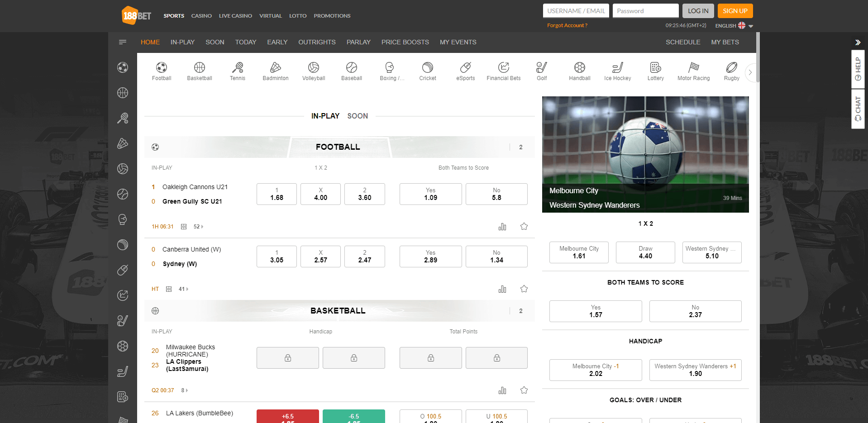This screenshot has height=423, width=868.
Task: Expand 8 more markets for Bucks game
Action: 184,390
